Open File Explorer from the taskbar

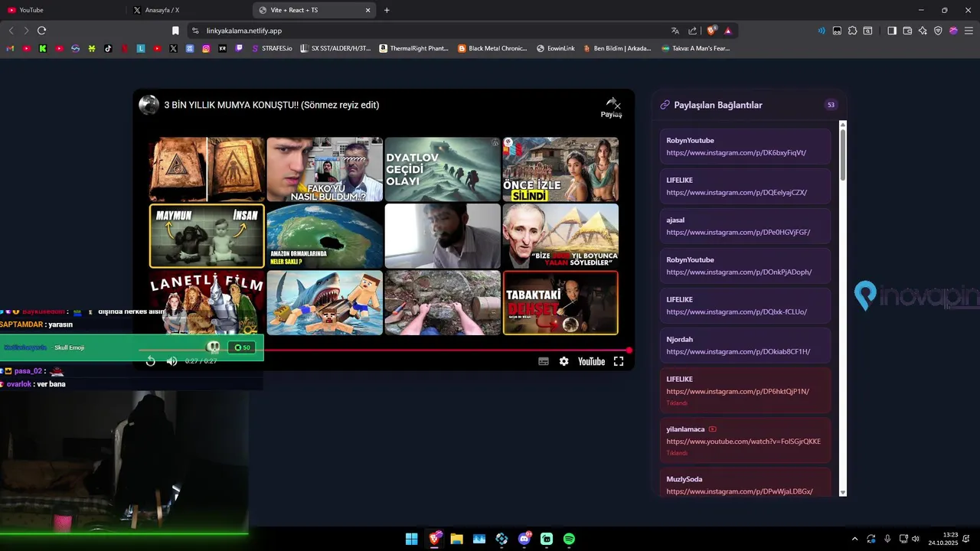(457, 539)
